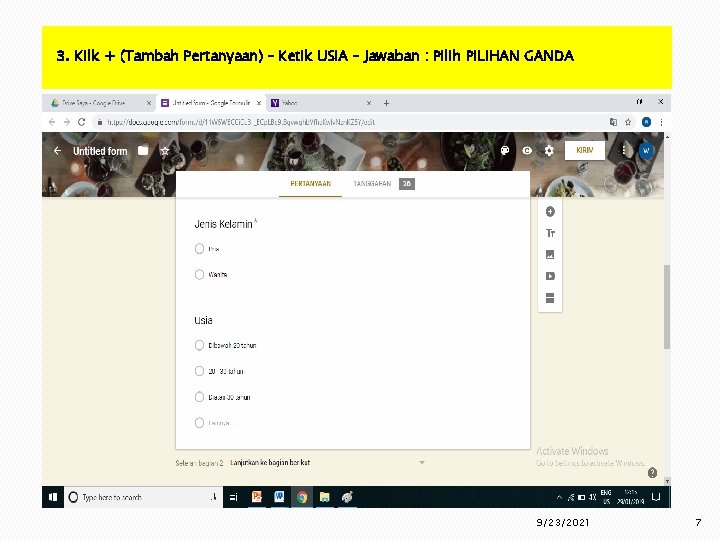Click browser back arrow
Image resolution: width=720 pixels, height=540 pixels.
click(x=52, y=122)
